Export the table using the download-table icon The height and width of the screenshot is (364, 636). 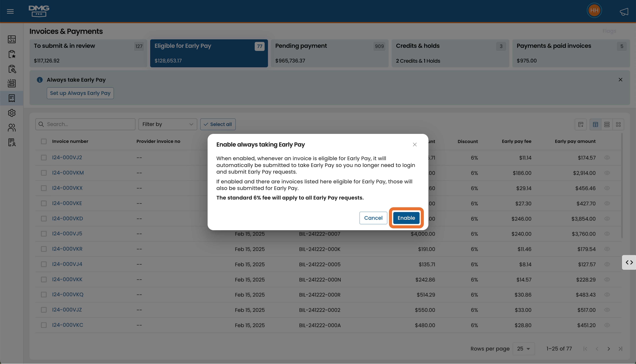(x=581, y=124)
